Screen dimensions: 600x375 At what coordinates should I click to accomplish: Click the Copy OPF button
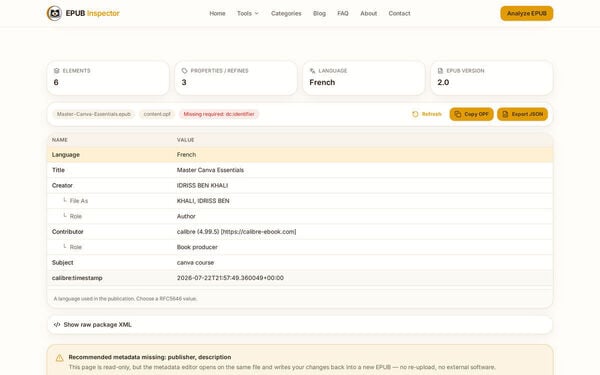coord(471,114)
